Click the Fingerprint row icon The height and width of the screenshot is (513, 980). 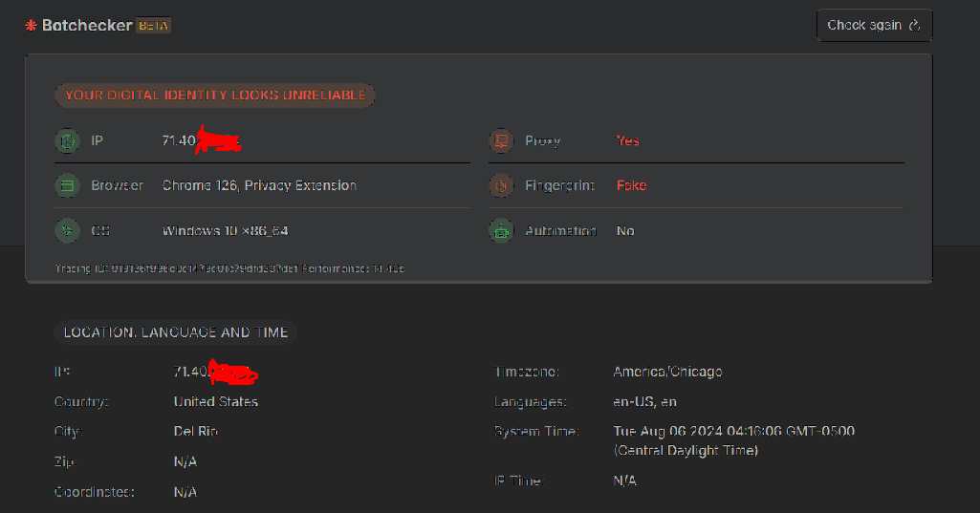500,185
